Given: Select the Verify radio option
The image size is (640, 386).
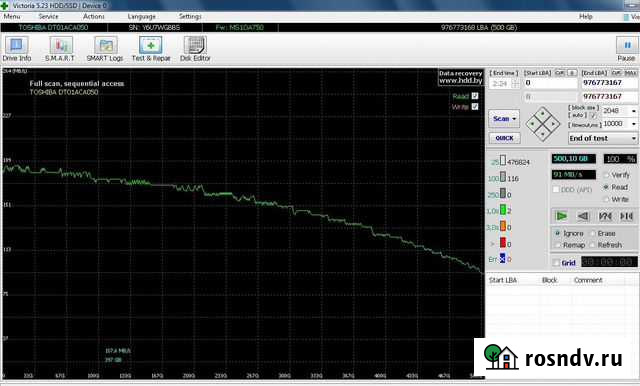Looking at the screenshot, I should 606,175.
